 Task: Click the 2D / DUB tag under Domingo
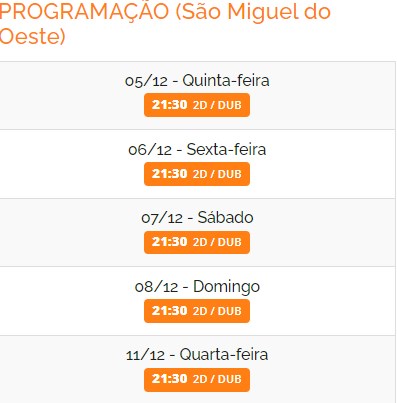[217, 311]
